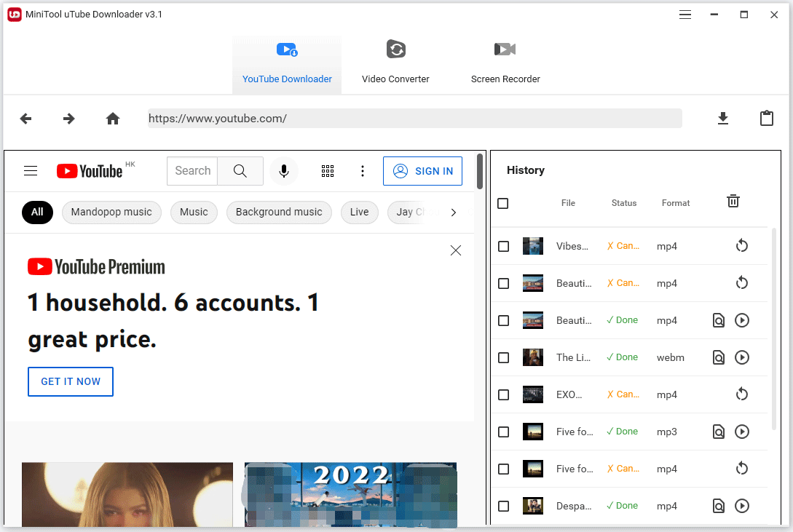Click the URL address bar
793x532 pixels.
415,118
